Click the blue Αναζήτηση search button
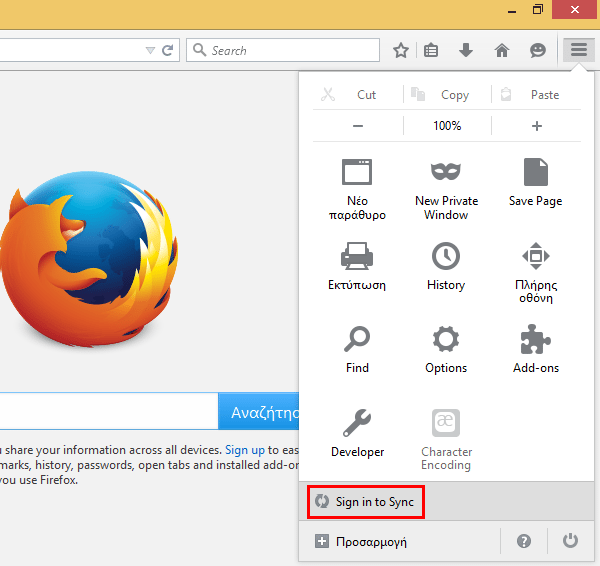The width and height of the screenshot is (600, 566). coord(259,412)
